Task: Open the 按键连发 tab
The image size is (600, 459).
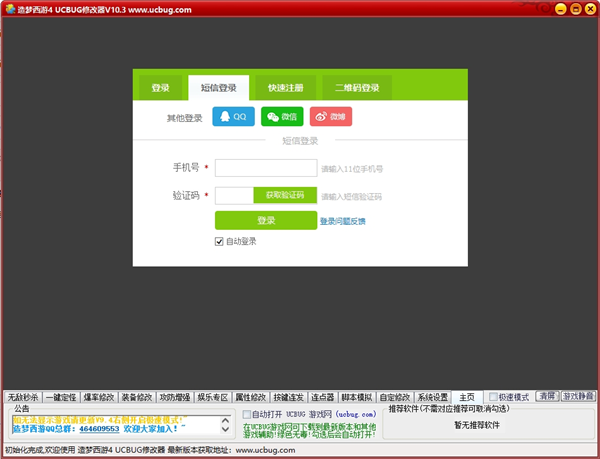Action: (x=289, y=397)
